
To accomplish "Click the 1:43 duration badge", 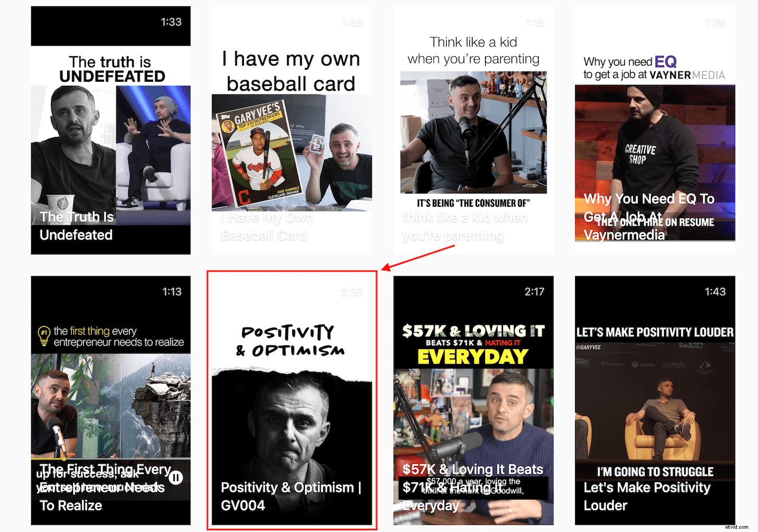I will 715,291.
